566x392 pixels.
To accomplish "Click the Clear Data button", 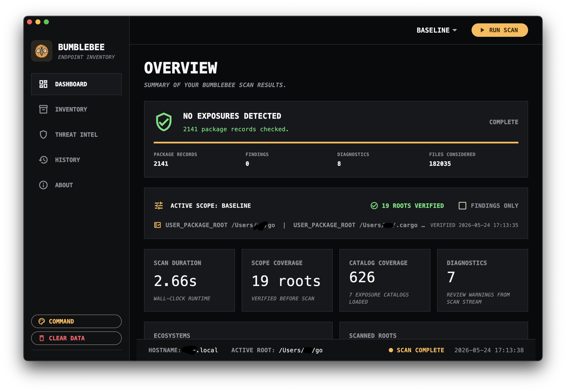I will pos(76,338).
